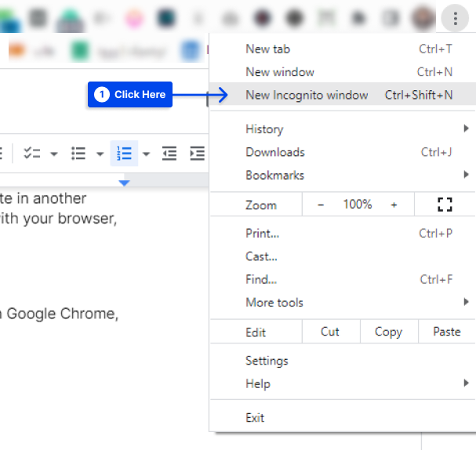Click the Ctrl+Shift+N shortcut label
476x450 pixels.
tap(419, 95)
